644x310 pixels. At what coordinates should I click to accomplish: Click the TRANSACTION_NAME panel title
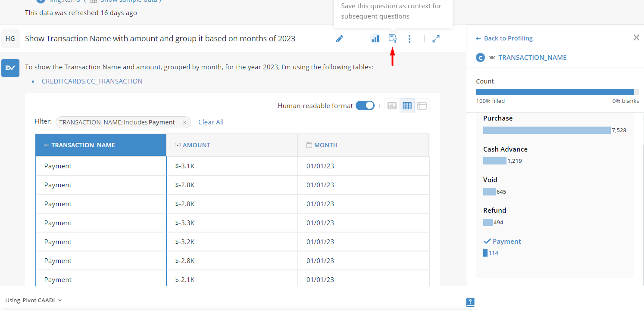(532, 58)
